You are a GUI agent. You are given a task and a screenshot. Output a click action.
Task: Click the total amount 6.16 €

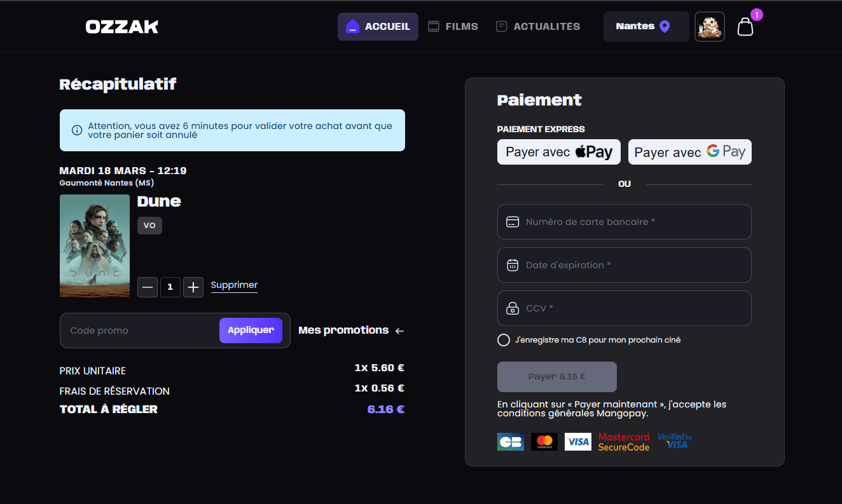click(x=386, y=409)
